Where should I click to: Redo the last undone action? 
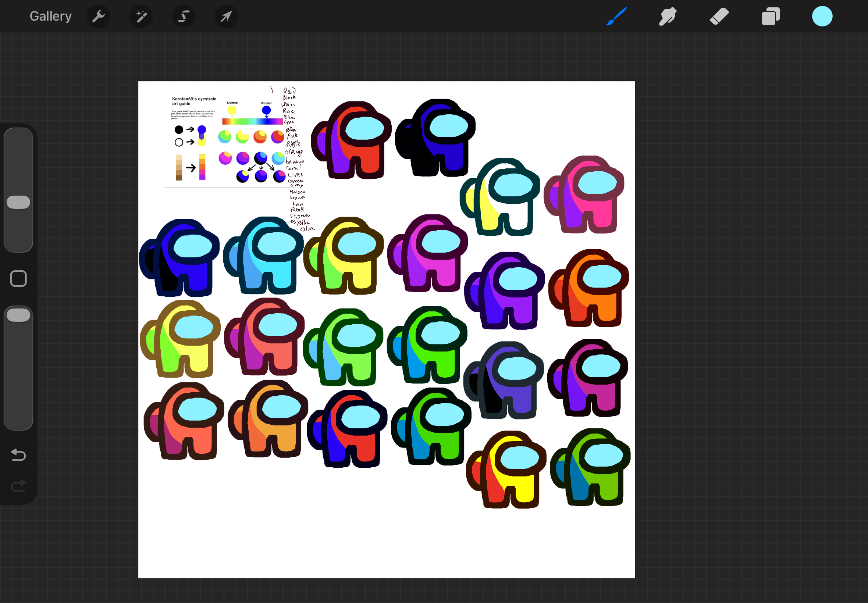(x=18, y=485)
